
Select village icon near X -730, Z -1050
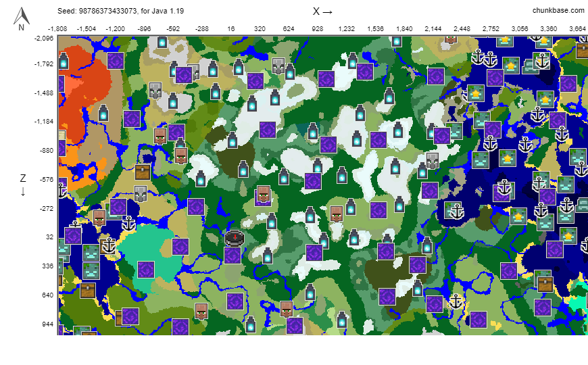pos(160,136)
